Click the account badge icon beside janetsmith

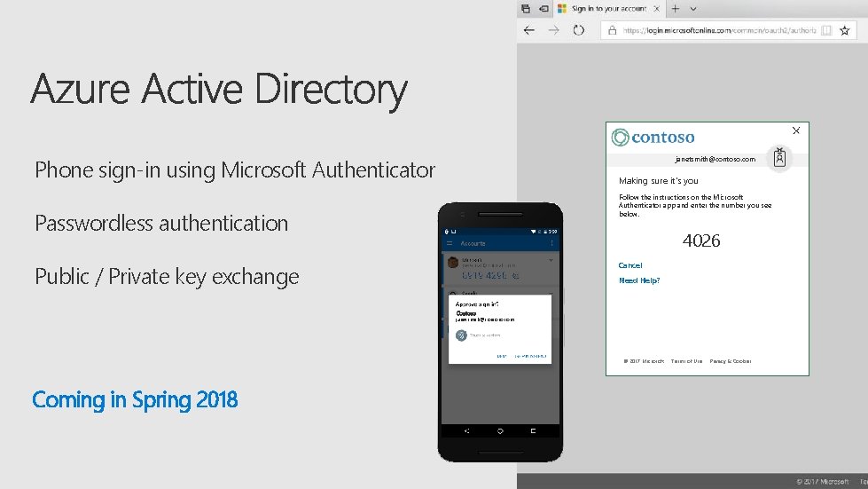coord(779,158)
